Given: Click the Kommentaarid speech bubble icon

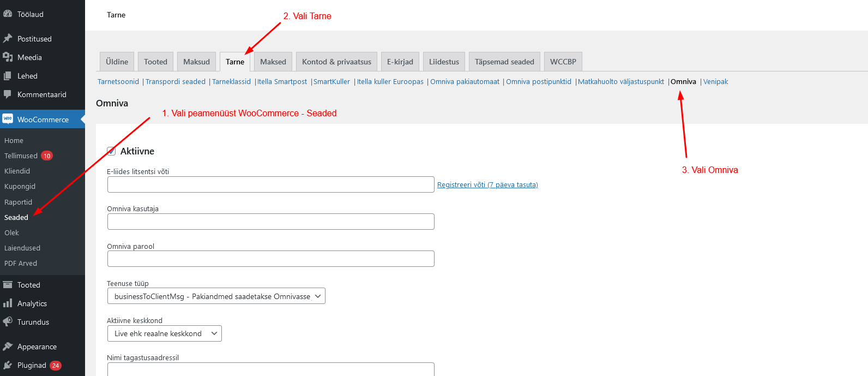Looking at the screenshot, I should pyautogui.click(x=8, y=94).
